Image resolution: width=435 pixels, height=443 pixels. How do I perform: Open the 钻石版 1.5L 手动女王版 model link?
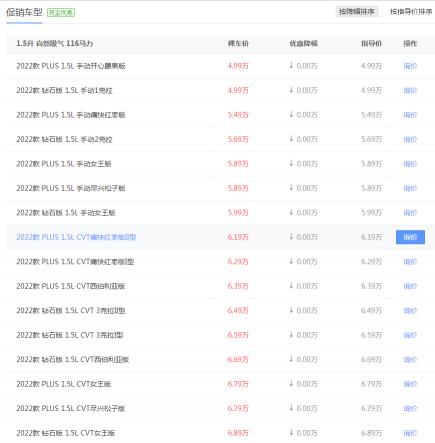pyautogui.click(x=66, y=213)
